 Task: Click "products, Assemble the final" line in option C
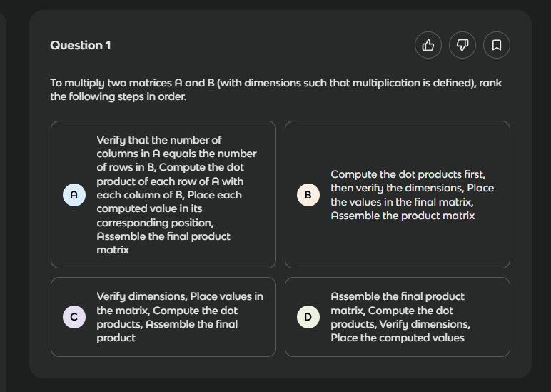coord(167,324)
